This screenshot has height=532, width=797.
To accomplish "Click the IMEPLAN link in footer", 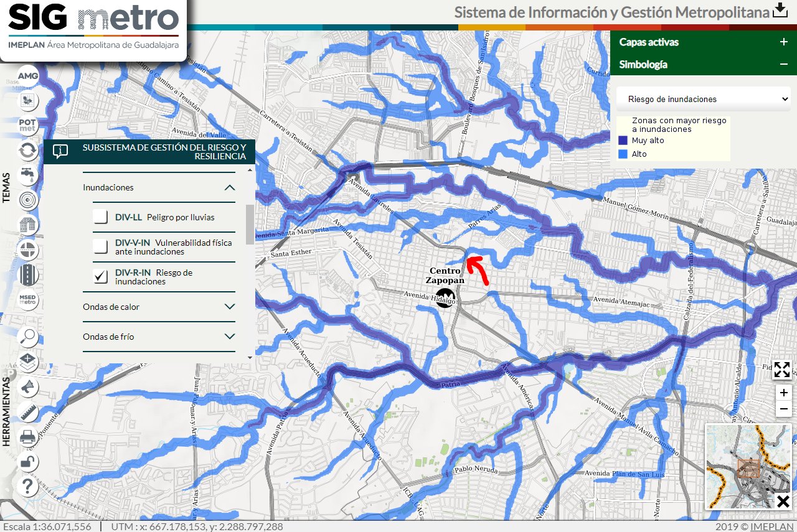I will 771,526.
